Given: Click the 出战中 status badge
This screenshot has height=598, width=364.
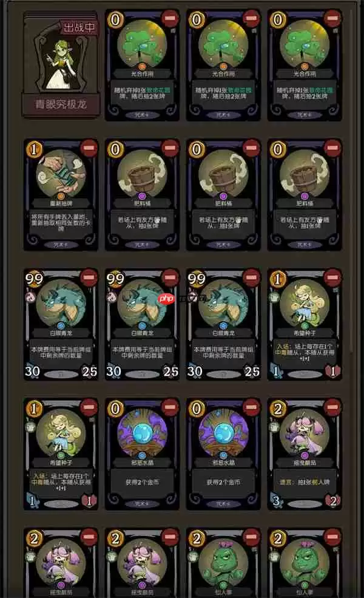Looking at the screenshot, I should pos(79,27).
